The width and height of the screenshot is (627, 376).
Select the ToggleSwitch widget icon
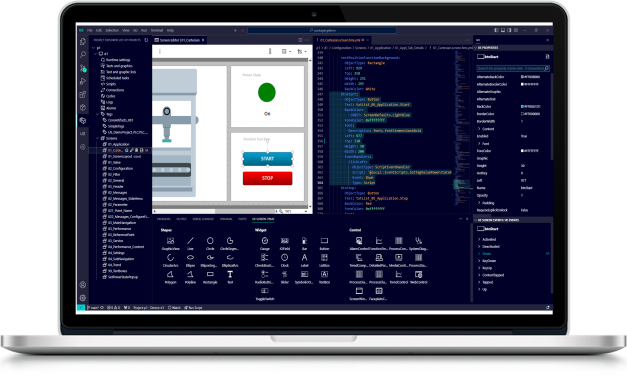(x=265, y=291)
